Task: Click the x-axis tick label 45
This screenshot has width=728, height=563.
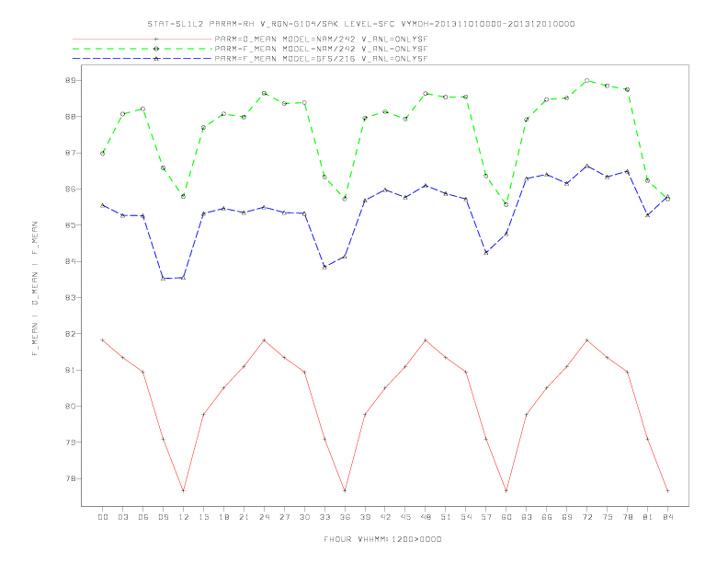Action: 405,517
